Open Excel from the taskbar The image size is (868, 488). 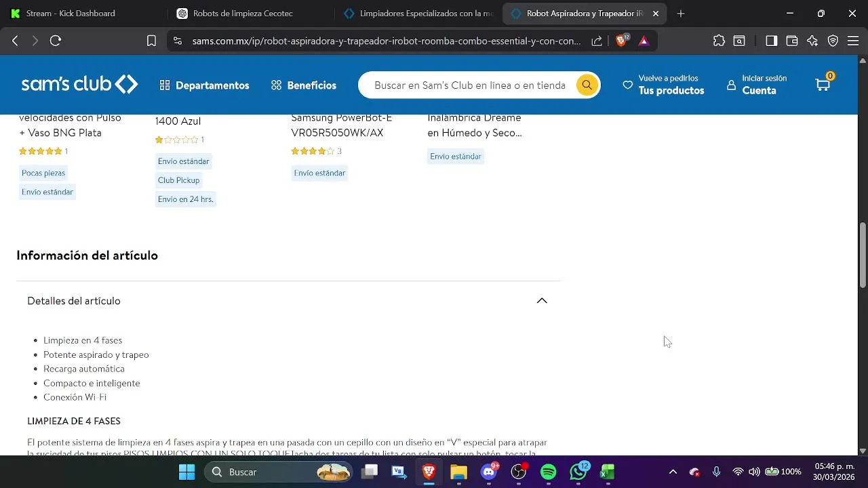click(x=608, y=472)
